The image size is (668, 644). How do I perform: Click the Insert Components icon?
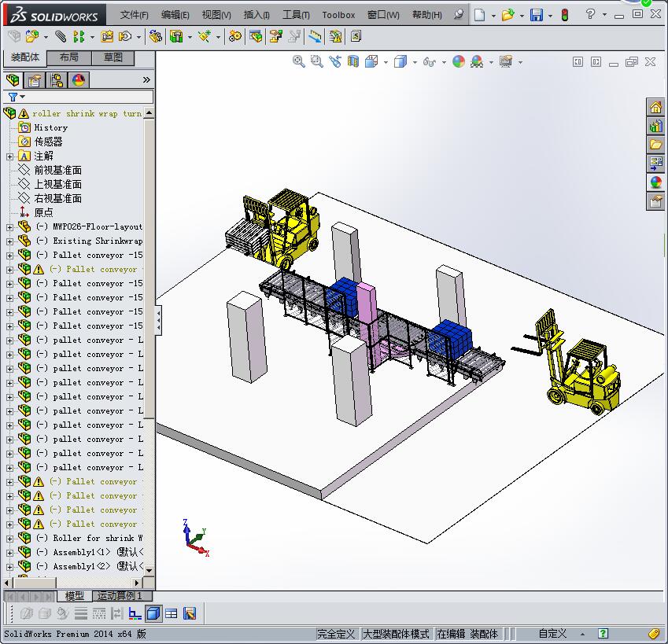(32, 37)
